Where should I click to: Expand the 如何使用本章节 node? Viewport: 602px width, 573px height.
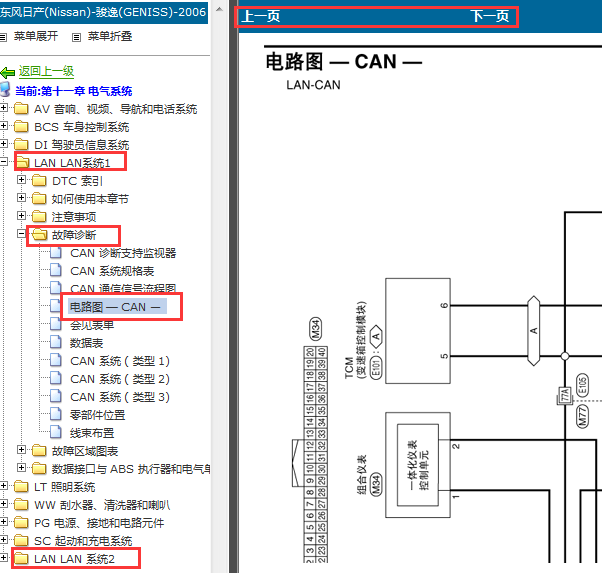[22, 198]
